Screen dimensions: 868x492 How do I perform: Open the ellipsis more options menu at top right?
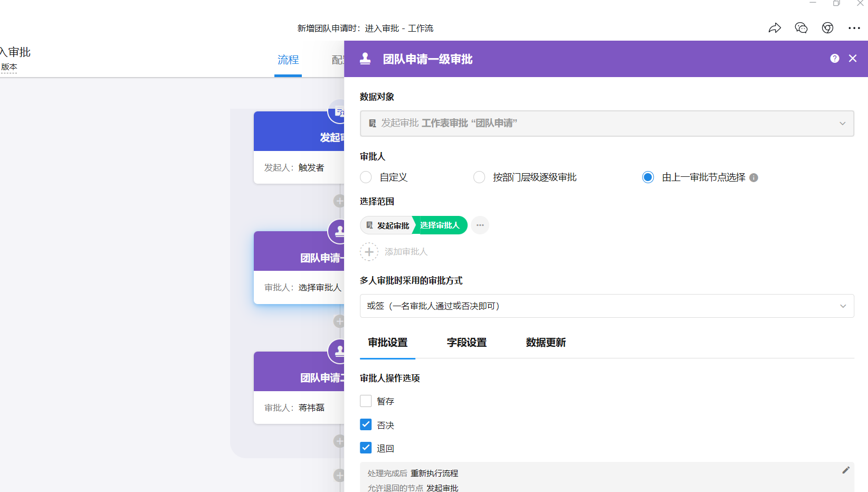854,28
